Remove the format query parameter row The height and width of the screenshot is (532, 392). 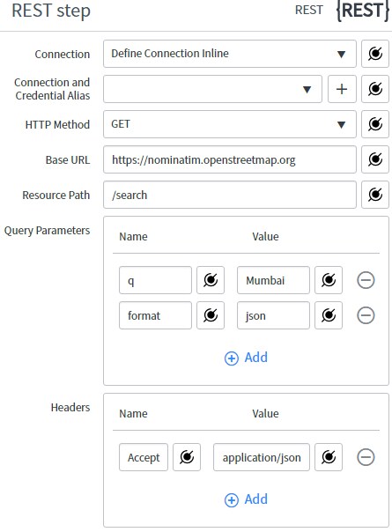pos(366,315)
